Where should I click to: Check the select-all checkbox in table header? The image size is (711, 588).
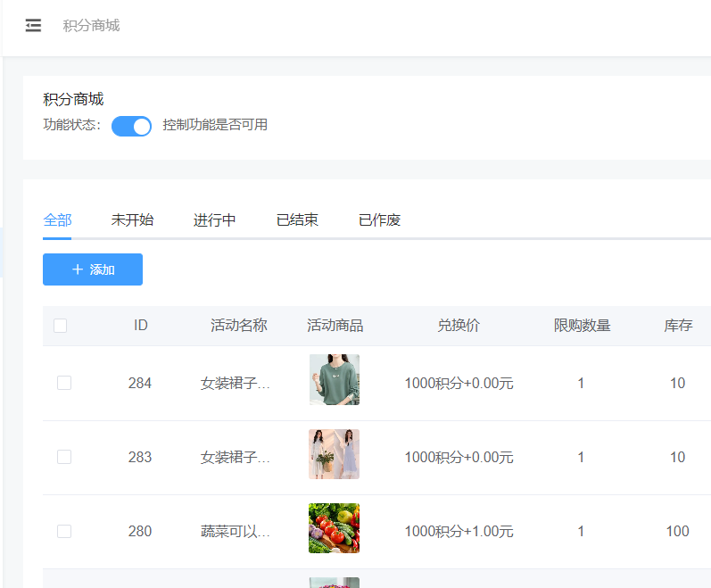pyautogui.click(x=61, y=326)
